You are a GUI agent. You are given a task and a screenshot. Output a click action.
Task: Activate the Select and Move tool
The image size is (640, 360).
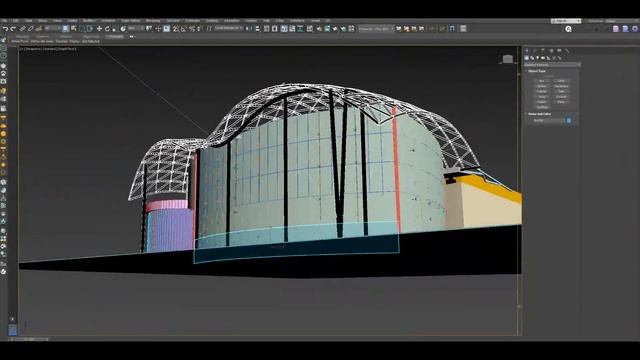99,29
